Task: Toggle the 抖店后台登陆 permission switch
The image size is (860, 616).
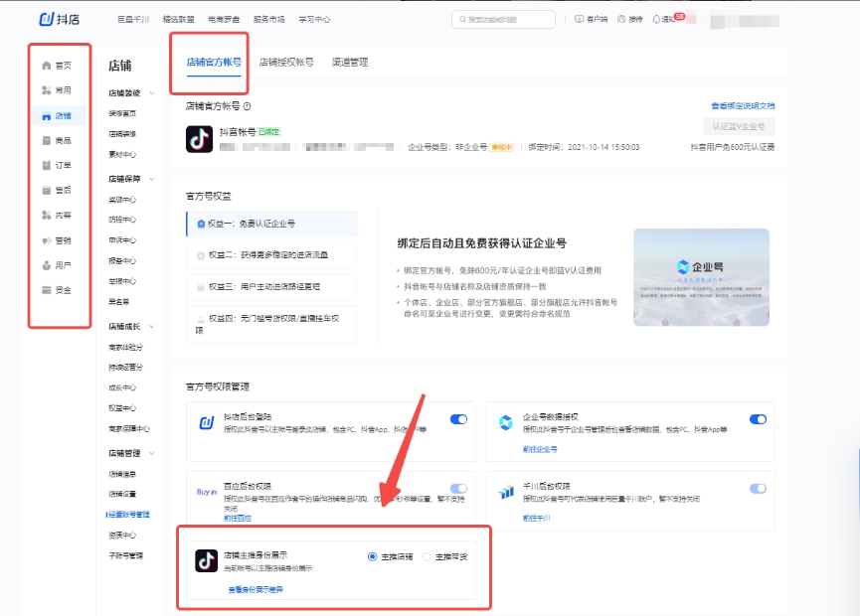Action: pos(458,419)
